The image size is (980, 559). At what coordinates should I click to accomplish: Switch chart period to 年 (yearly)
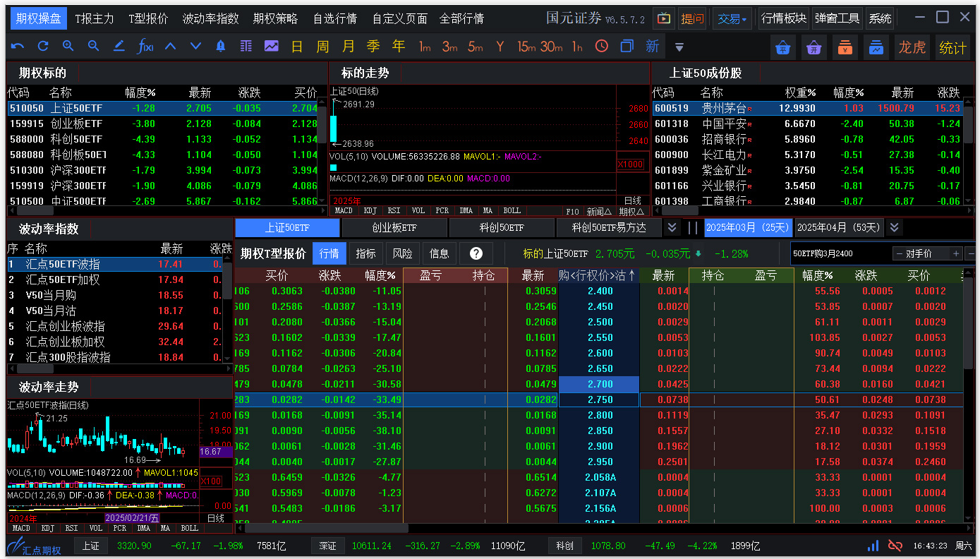coord(399,47)
